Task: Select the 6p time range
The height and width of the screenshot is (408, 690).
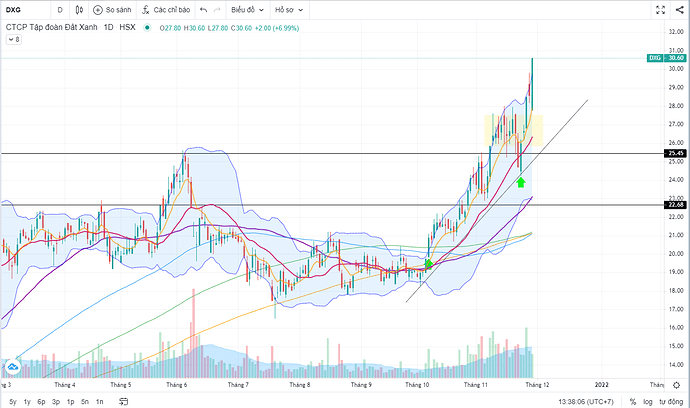Action: (x=41, y=401)
